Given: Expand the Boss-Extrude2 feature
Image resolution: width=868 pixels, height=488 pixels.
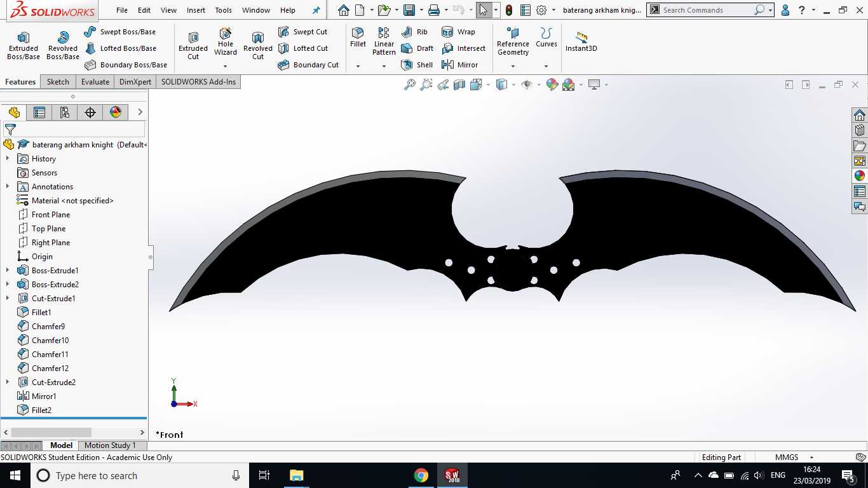Looking at the screenshot, I should click(8, 285).
